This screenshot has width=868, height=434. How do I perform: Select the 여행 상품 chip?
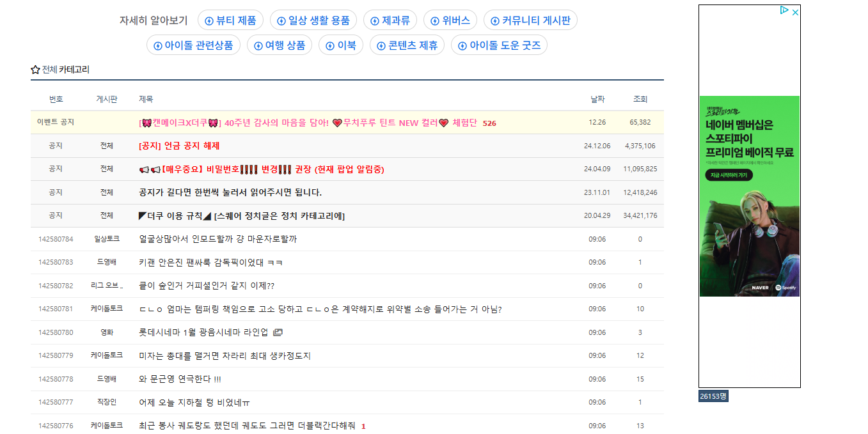tap(279, 45)
